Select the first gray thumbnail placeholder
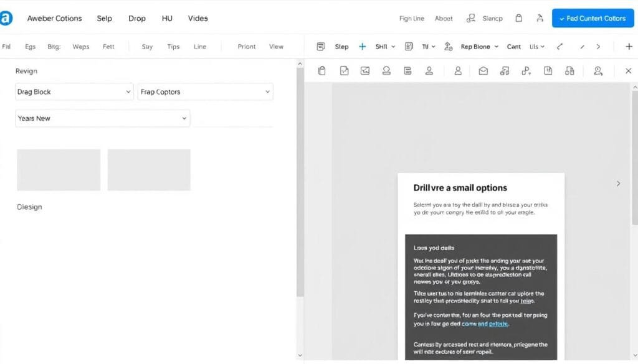This screenshot has width=638, height=364. point(59,170)
